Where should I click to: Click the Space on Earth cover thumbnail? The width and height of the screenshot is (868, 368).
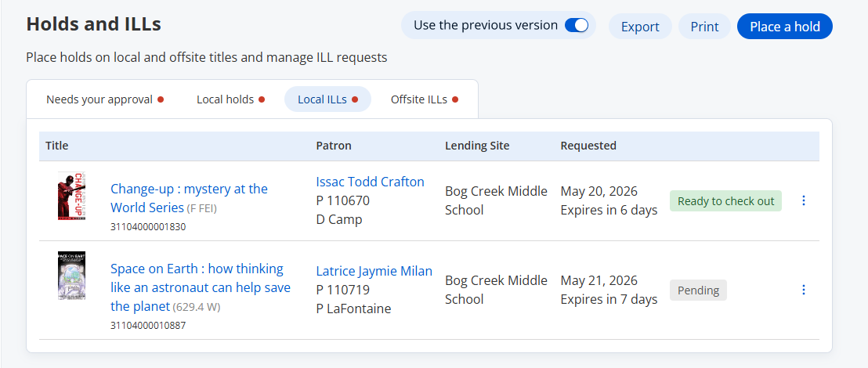71,276
